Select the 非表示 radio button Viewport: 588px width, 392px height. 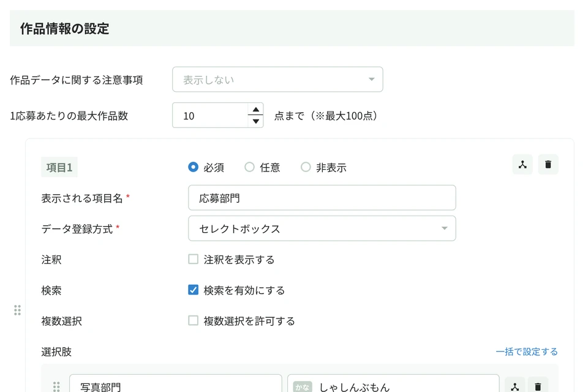click(306, 167)
